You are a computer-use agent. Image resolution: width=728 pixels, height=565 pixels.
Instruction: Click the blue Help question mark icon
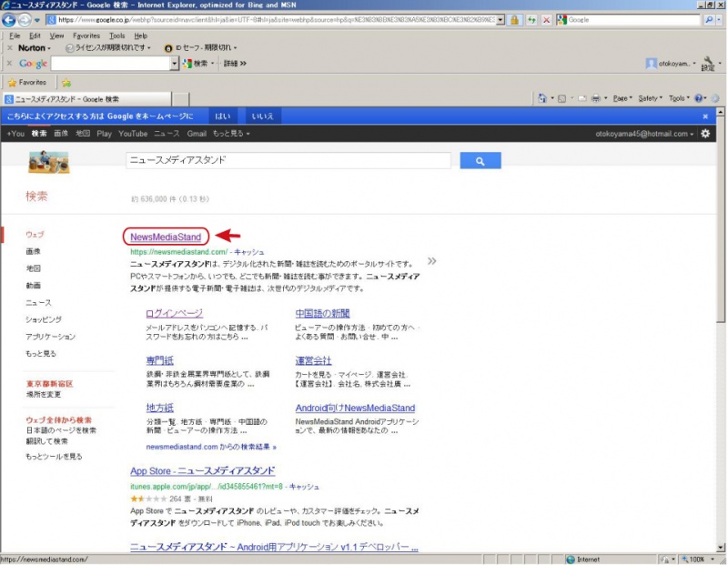pos(699,98)
